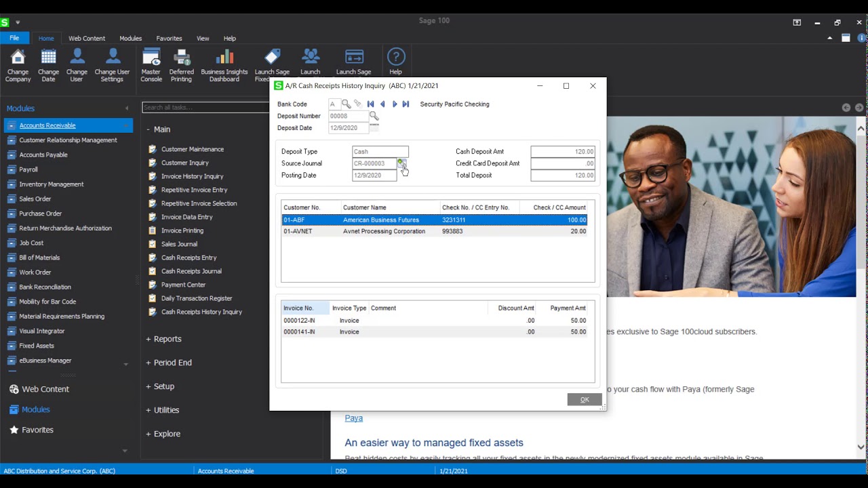The width and height of the screenshot is (868, 488).
Task: Open the Bank Reconciliation module
Action: pos(45,287)
